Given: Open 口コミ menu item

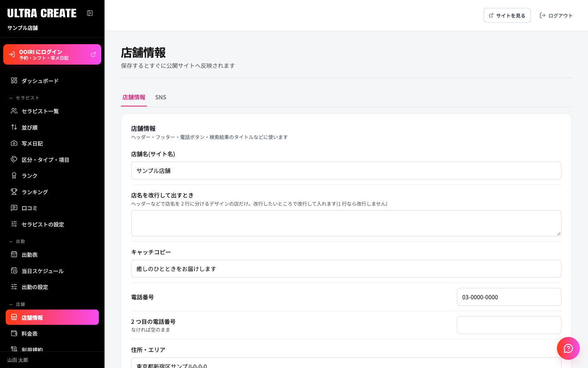Looking at the screenshot, I should tap(52, 208).
